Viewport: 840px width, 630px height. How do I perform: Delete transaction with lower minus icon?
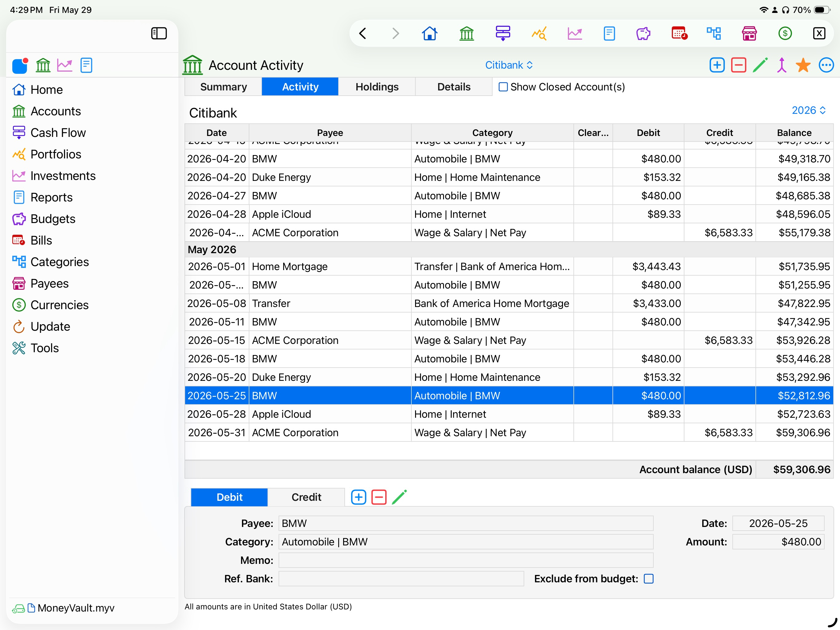click(x=379, y=497)
